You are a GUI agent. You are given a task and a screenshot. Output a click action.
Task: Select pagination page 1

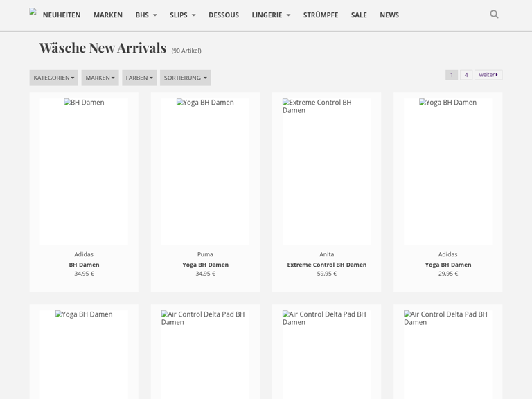point(452,75)
